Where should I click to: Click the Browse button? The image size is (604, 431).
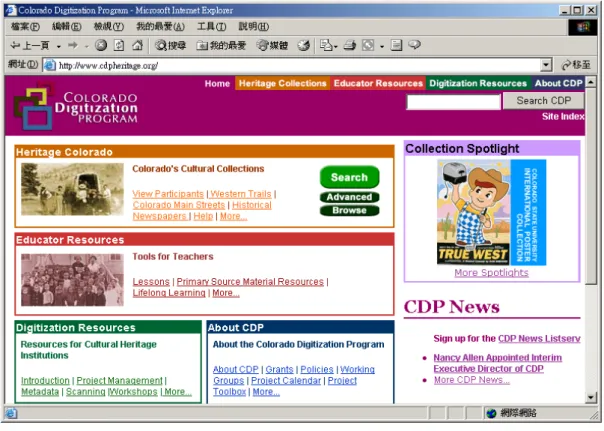point(349,211)
